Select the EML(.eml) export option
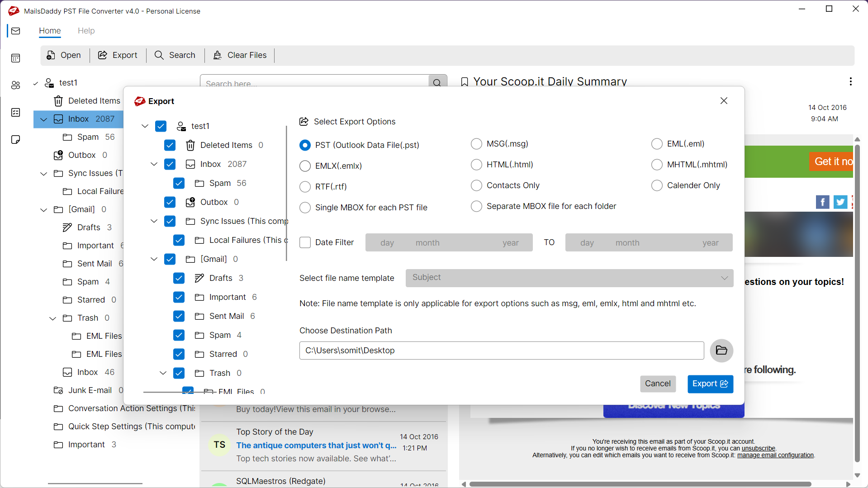The image size is (868, 488). pos(657,144)
